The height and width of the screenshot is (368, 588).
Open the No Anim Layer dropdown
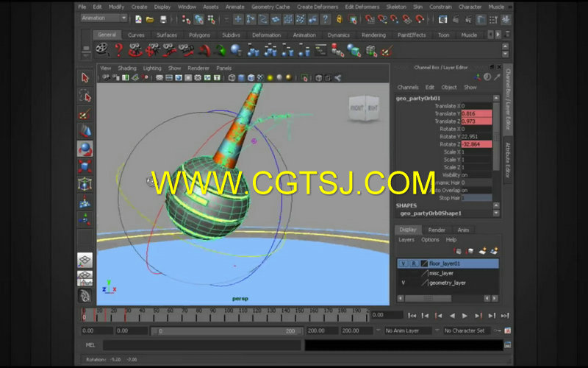[407, 330]
